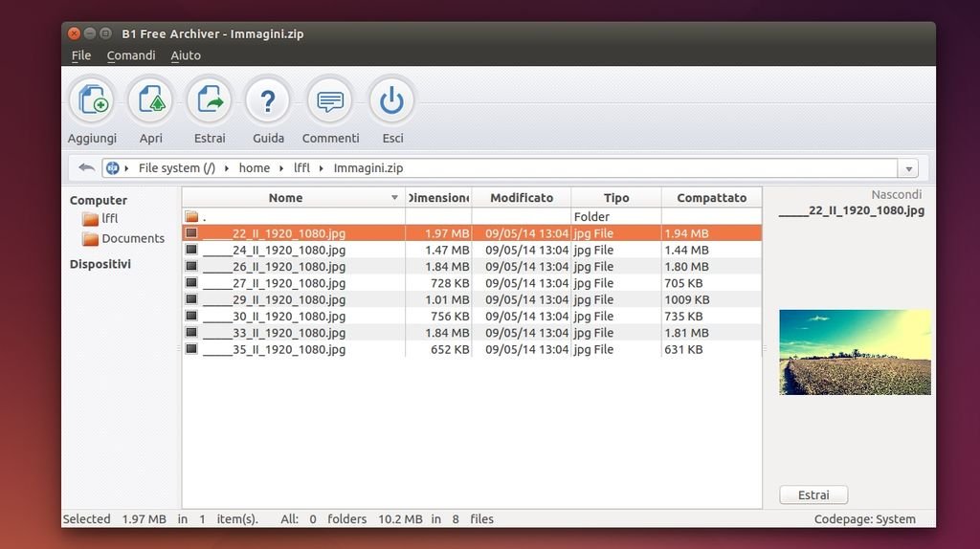Viewport: 980px width, 549px height.
Task: Click the arrow after 'home' in path
Action: click(281, 168)
